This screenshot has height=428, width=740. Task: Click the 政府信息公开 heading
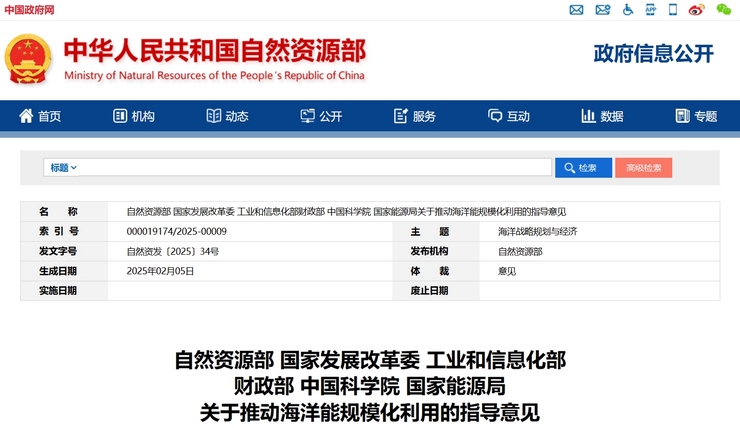654,53
